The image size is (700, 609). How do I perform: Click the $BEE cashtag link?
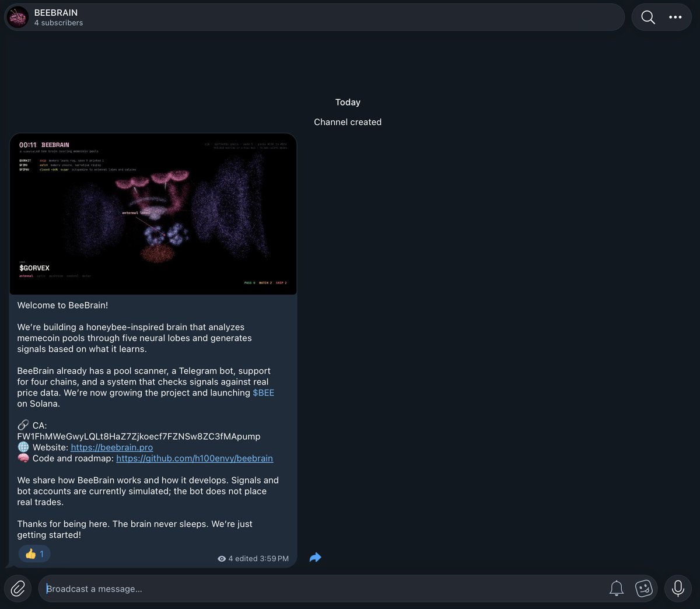pos(264,393)
